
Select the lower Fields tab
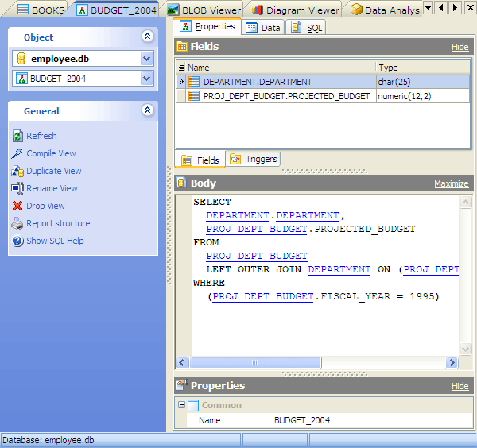click(200, 160)
